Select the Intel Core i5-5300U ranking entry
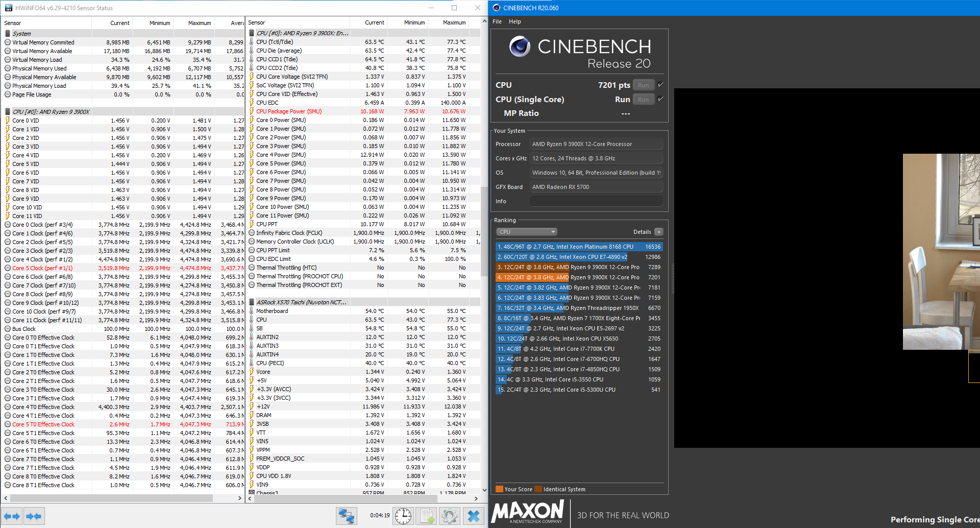This screenshot has width=980, height=528. (x=579, y=390)
